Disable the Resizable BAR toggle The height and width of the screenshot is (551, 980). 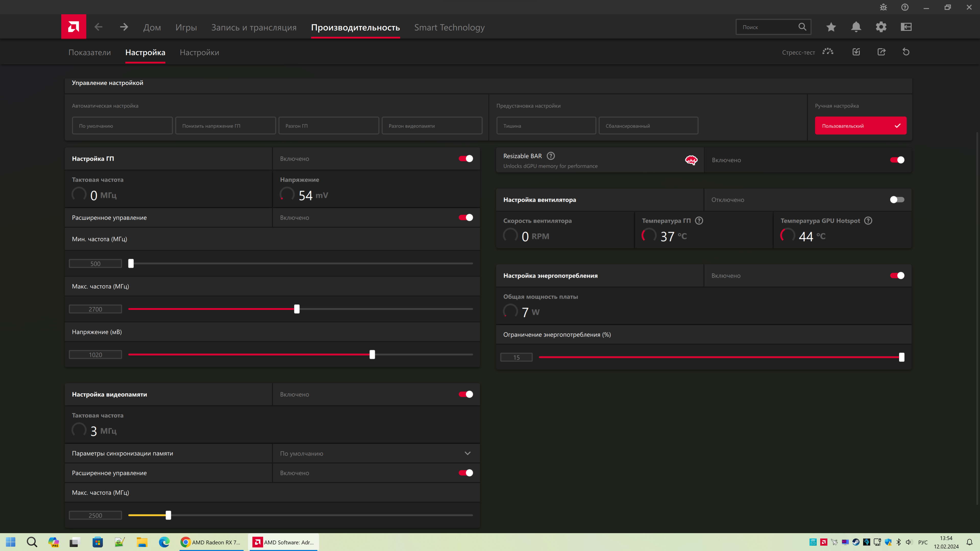pyautogui.click(x=897, y=160)
